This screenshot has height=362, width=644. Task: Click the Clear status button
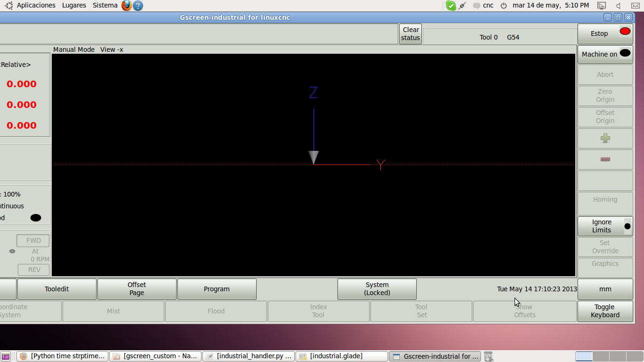pyautogui.click(x=411, y=34)
